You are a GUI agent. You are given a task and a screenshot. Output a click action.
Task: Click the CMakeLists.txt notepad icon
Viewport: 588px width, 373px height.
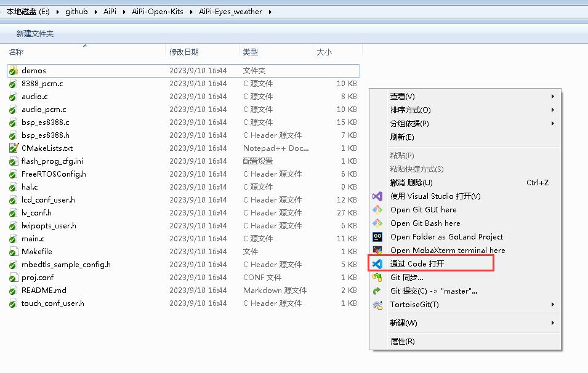tap(14, 148)
